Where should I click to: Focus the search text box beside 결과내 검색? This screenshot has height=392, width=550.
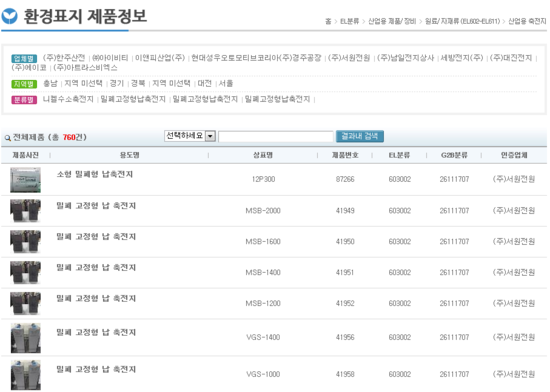coord(275,136)
